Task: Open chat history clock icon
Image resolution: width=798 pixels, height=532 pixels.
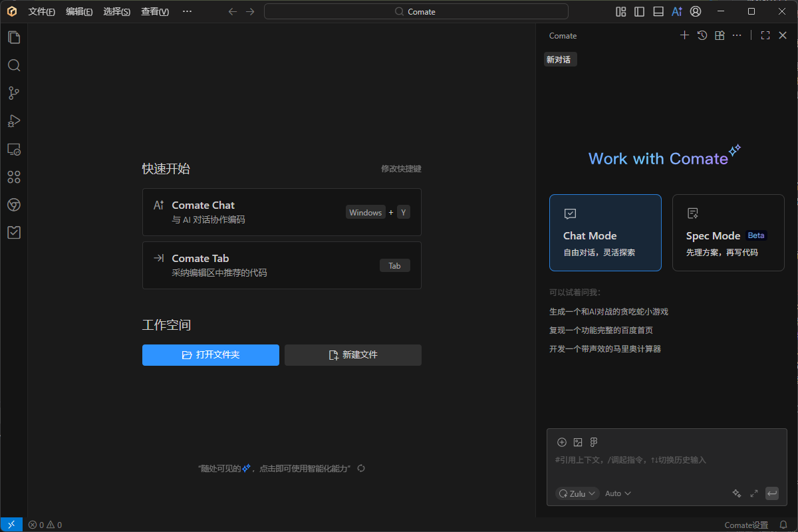Action: pos(702,35)
